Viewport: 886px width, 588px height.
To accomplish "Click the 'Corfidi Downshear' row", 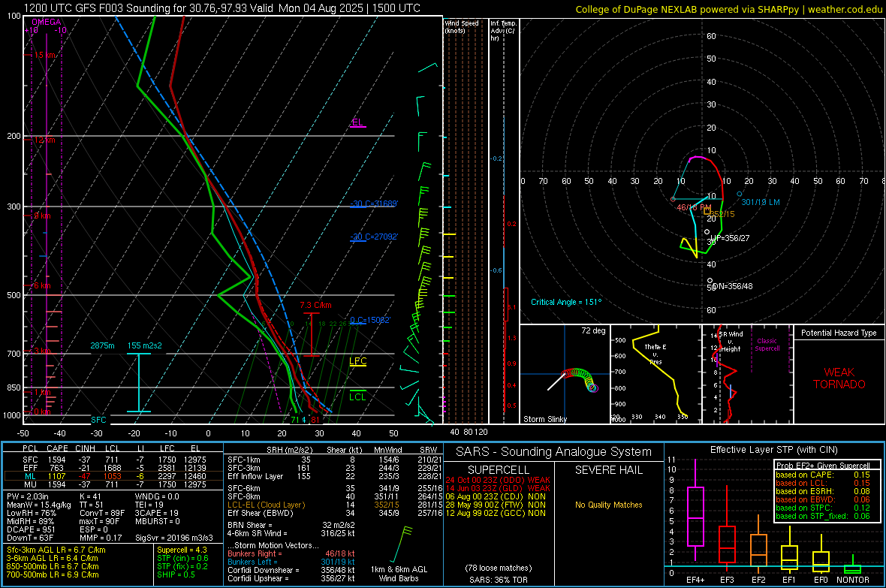I will point(291,570).
